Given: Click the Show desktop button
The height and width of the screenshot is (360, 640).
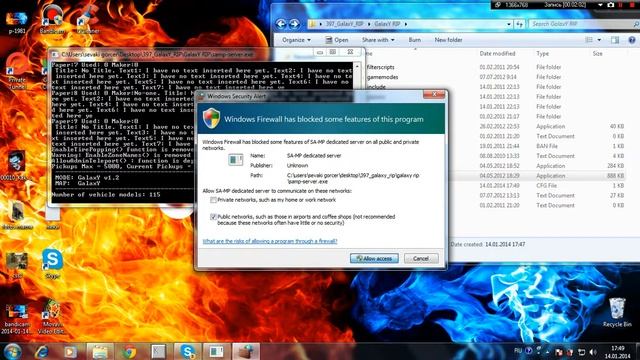Looking at the screenshot, I should [637, 352].
